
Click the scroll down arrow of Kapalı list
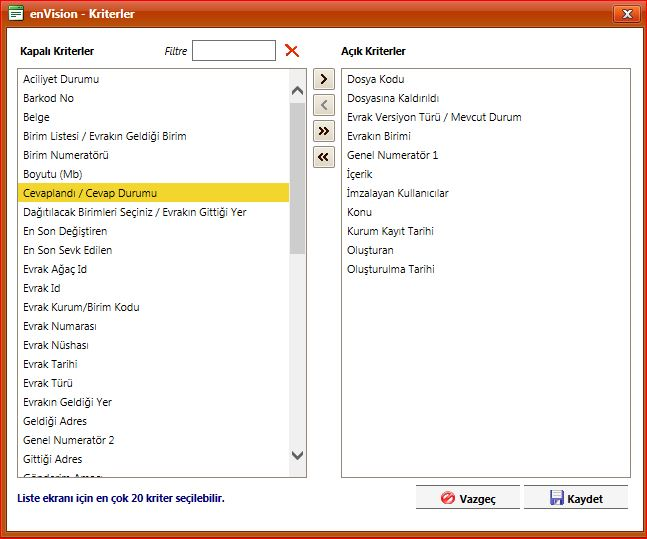click(x=297, y=455)
